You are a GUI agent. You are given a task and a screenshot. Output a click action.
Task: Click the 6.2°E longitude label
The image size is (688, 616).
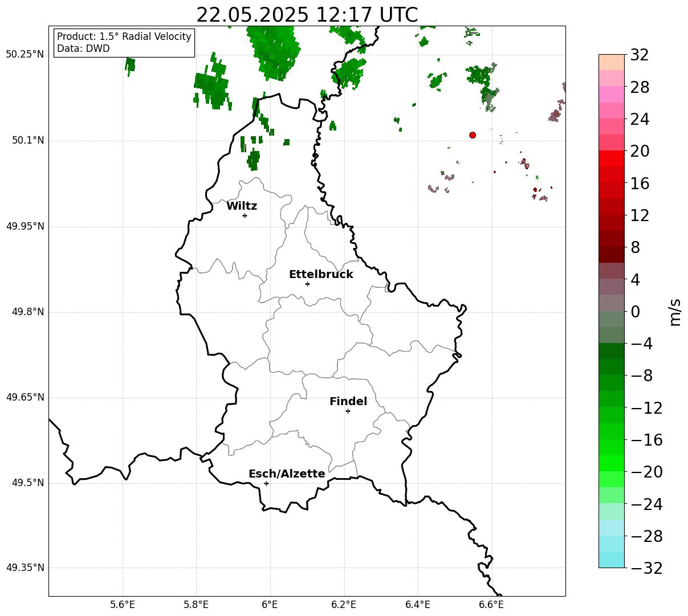[344, 605]
